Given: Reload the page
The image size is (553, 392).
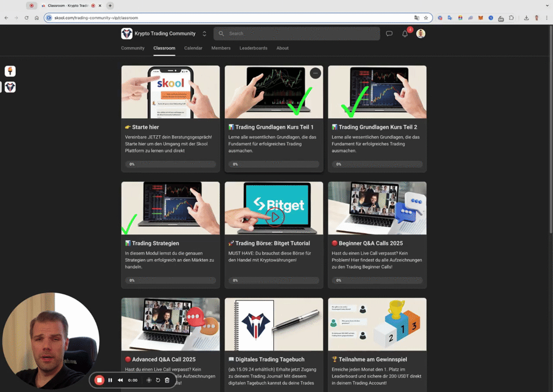Looking at the screenshot, I should tap(26, 18).
